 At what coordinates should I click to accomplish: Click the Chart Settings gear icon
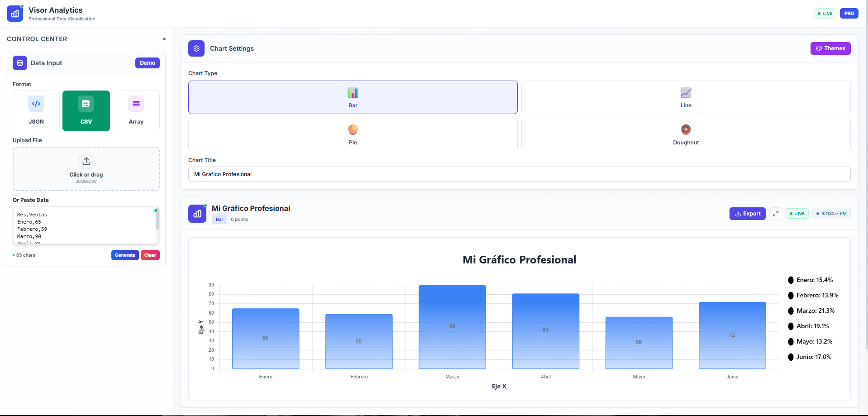[196, 48]
